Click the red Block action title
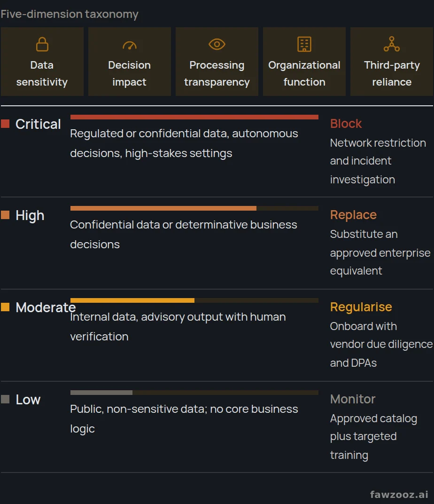 click(346, 124)
